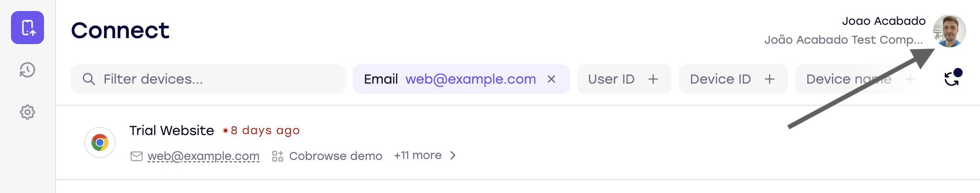The height and width of the screenshot is (193, 980).
Task: Remove the Email filter chip
Action: (551, 79)
